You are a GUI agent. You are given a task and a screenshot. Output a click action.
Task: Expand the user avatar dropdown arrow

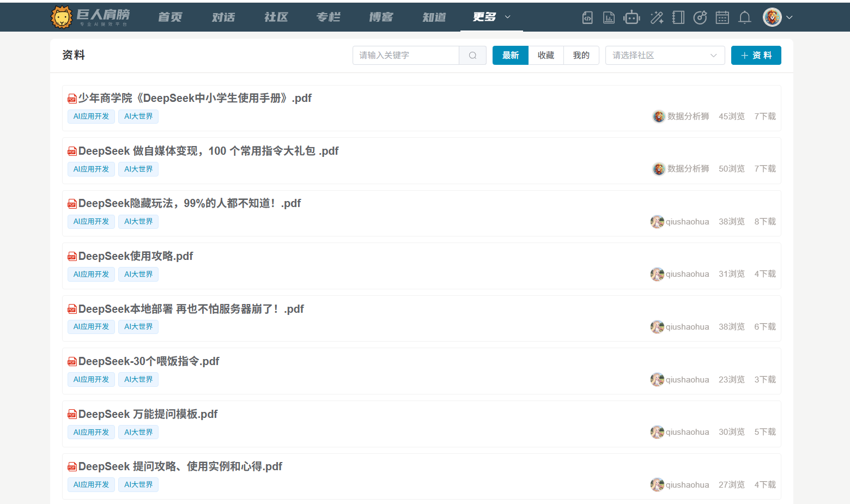[x=790, y=17]
